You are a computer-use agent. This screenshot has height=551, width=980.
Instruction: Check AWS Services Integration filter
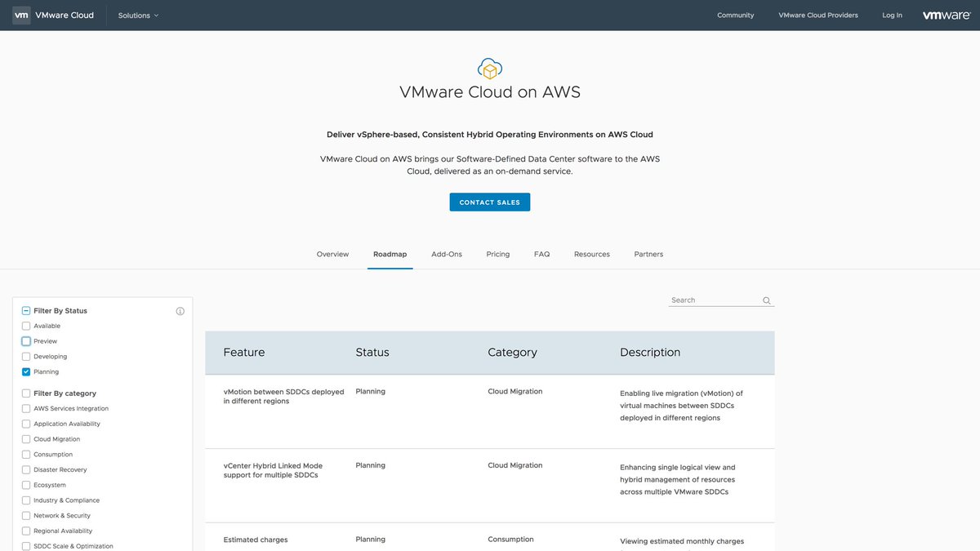tap(26, 409)
